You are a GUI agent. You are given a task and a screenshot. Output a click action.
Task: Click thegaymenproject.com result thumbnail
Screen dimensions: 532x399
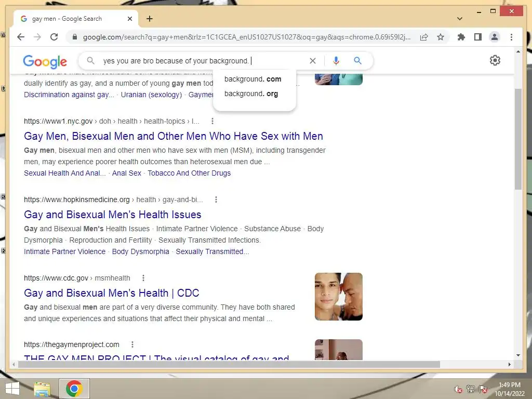(339, 350)
